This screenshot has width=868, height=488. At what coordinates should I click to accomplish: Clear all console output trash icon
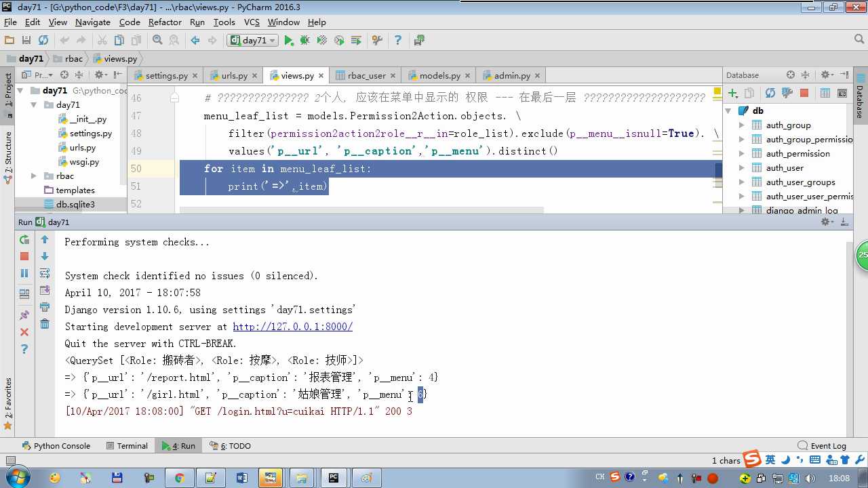[45, 324]
